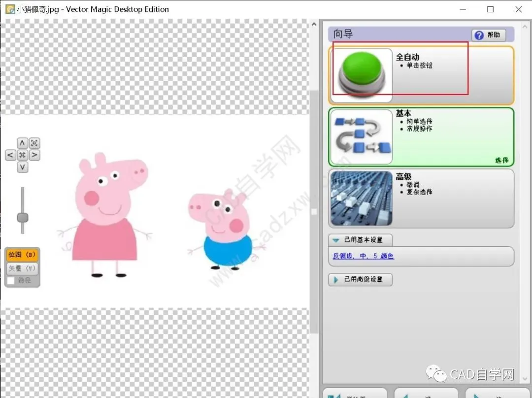
Task: Click the wizard panel scrollbar down arrow
Action: [526, 379]
